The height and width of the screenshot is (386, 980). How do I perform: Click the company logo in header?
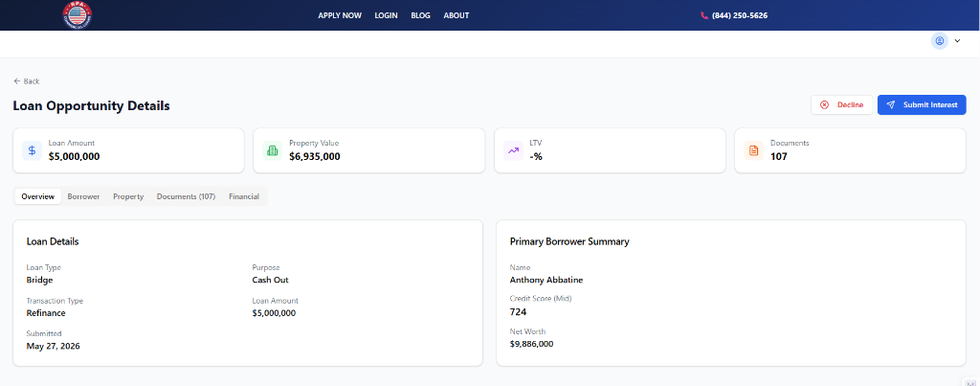click(x=78, y=15)
